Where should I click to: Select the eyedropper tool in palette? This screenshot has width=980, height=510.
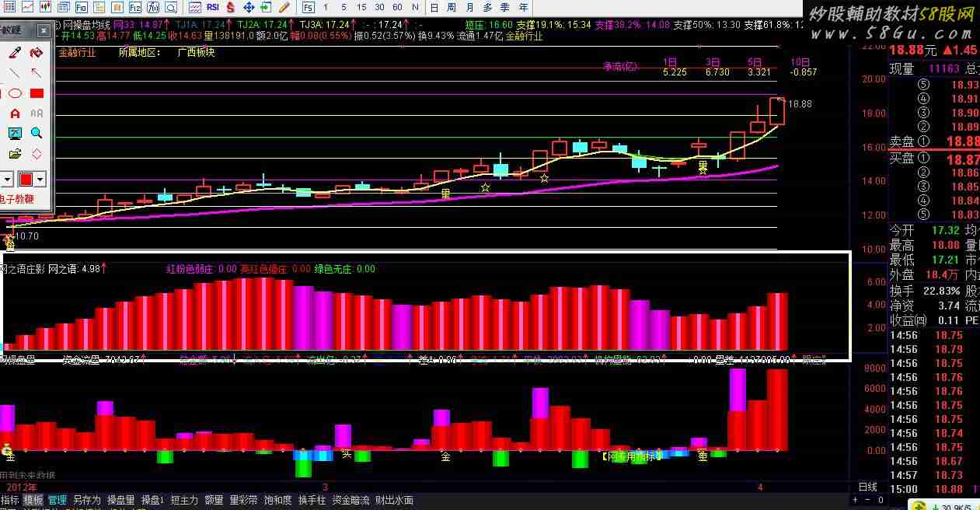point(14,53)
